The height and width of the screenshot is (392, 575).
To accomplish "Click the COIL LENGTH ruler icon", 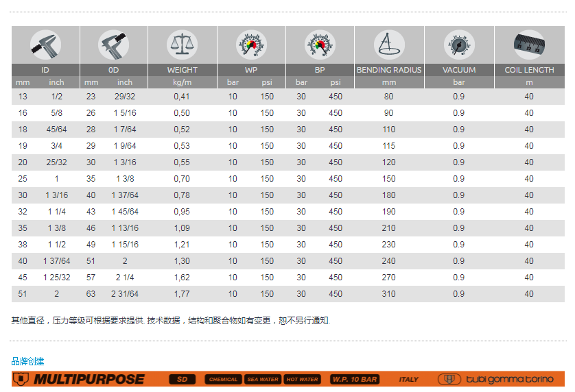I will click(529, 45).
